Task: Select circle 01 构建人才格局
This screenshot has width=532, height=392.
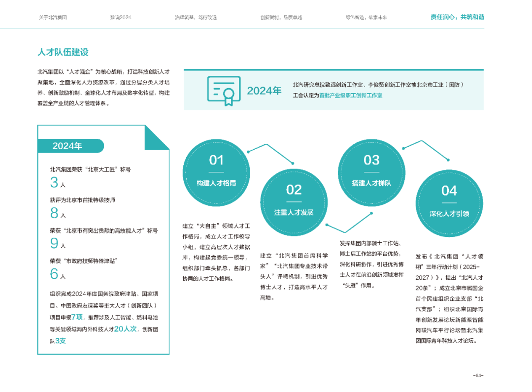Action: coord(216,172)
